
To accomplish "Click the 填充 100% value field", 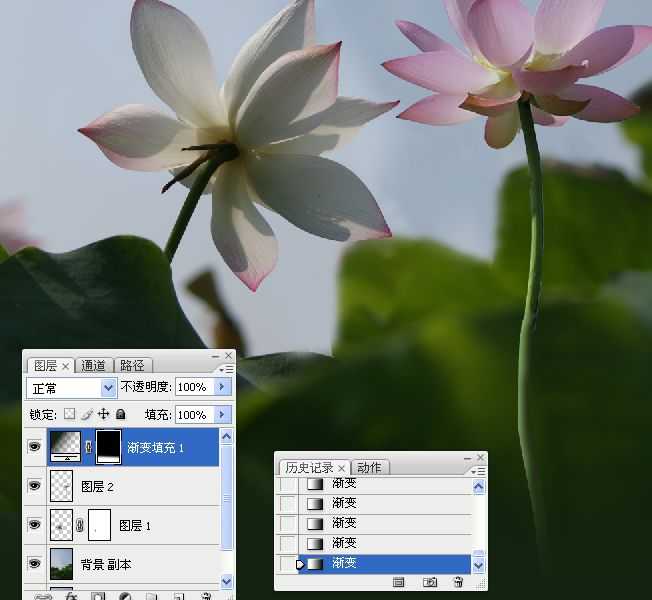I will pos(194,415).
